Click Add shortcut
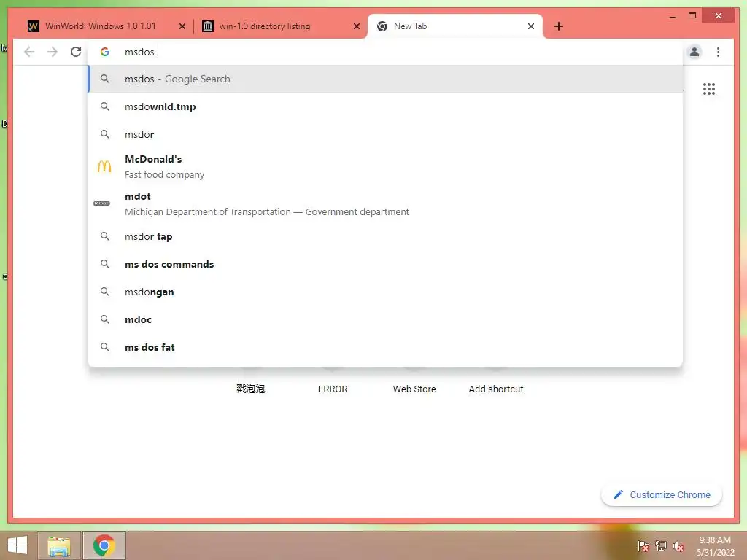This screenshot has height=560, width=747. (x=496, y=389)
